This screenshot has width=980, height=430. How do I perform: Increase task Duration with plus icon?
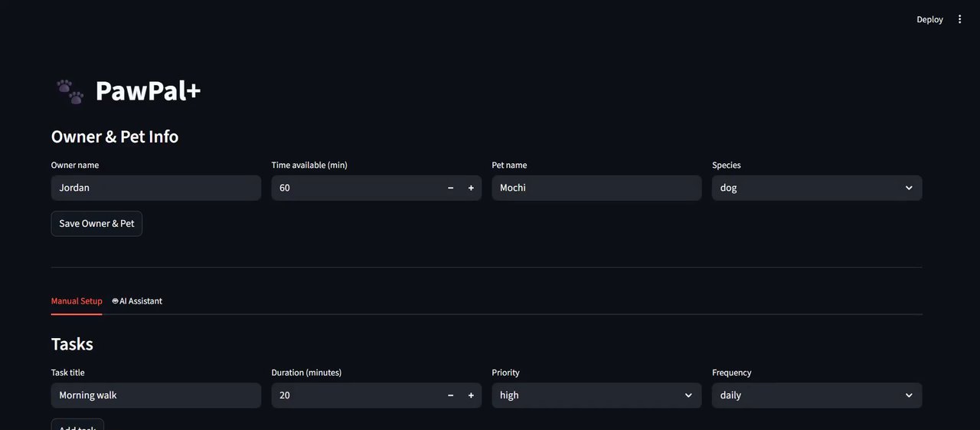pyautogui.click(x=471, y=396)
